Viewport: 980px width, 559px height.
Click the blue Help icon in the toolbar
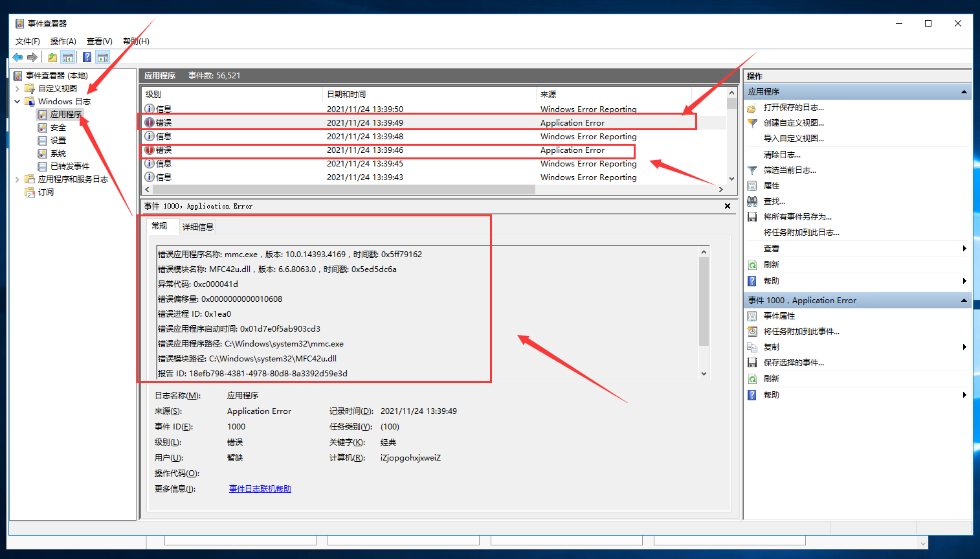tap(87, 57)
